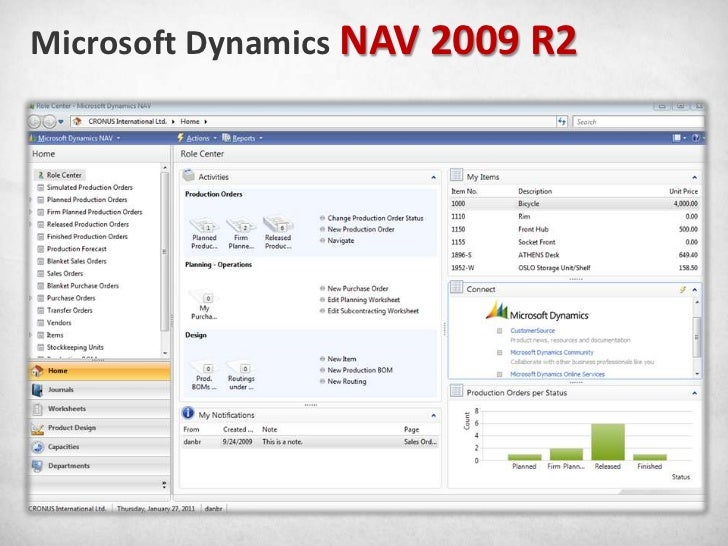Click New Routing action
Viewport: 728px width, 546px height.
pos(347,382)
